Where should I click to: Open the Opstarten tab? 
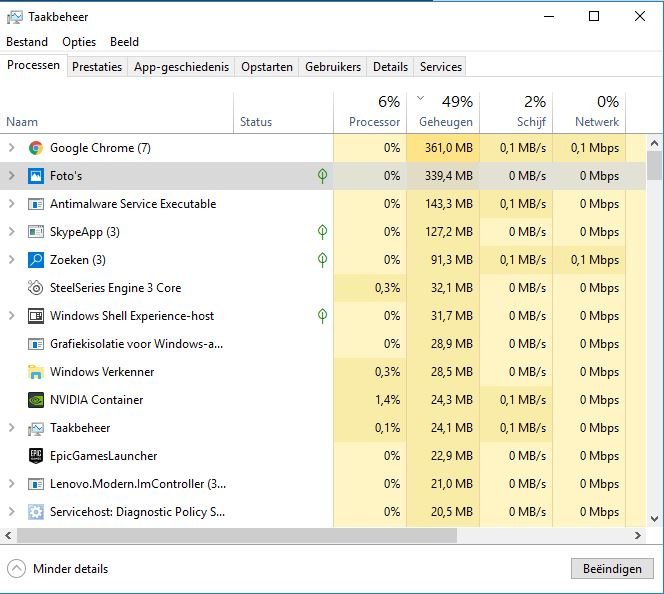coord(267,67)
